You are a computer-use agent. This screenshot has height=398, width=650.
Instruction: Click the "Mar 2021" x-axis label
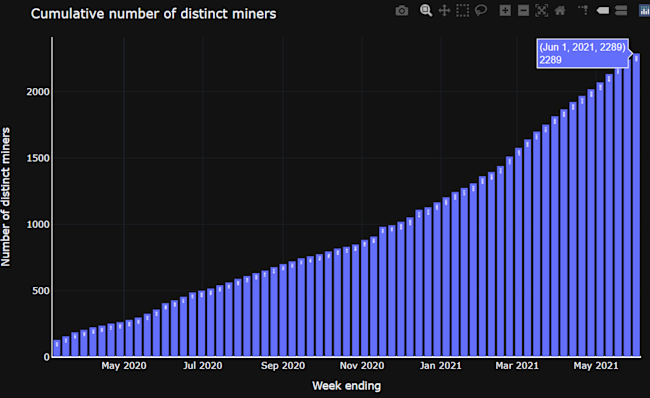click(x=517, y=366)
